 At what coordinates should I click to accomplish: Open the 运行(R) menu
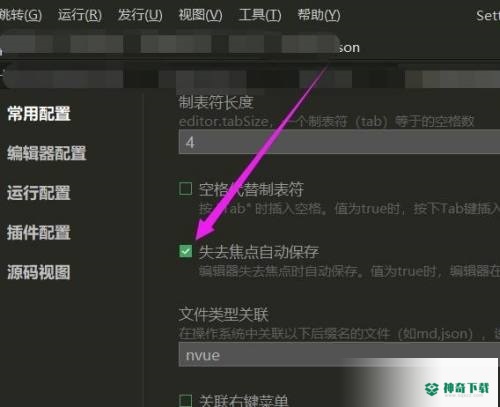80,15
